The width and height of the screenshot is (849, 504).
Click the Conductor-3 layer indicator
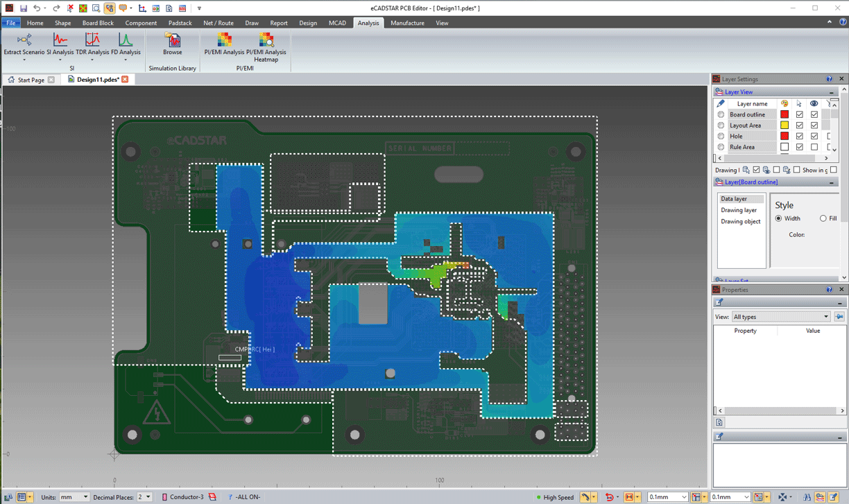coord(183,497)
